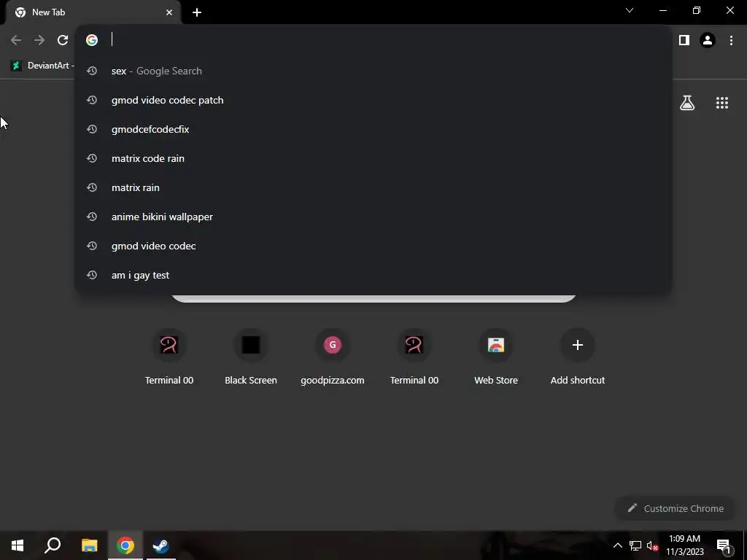
Task: Select the 'gmod video codec' suggestion
Action: [x=373, y=246]
